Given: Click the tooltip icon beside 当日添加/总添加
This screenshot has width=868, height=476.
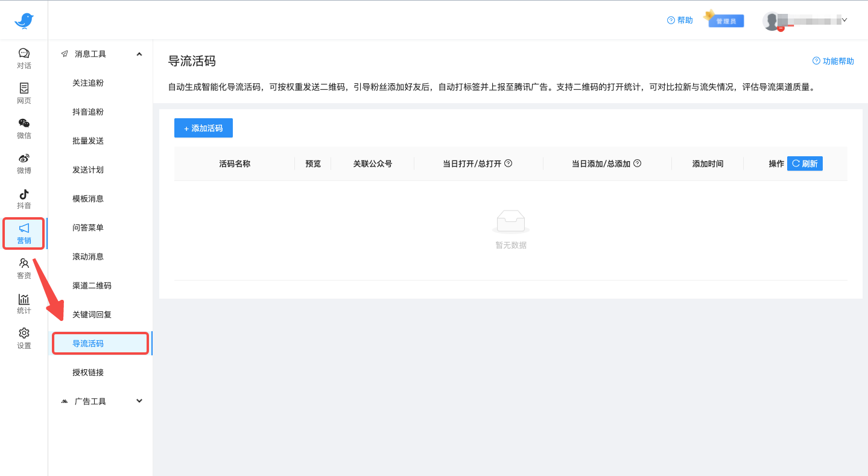Looking at the screenshot, I should [638, 163].
